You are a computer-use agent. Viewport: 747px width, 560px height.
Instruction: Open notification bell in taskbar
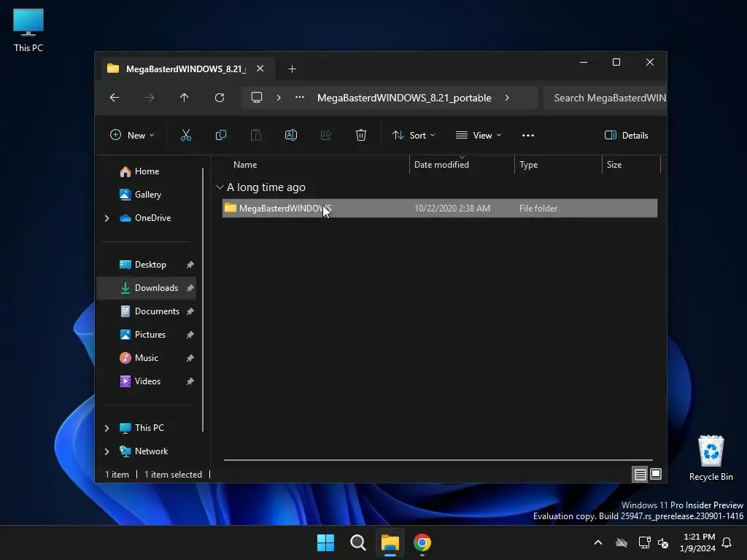(727, 542)
